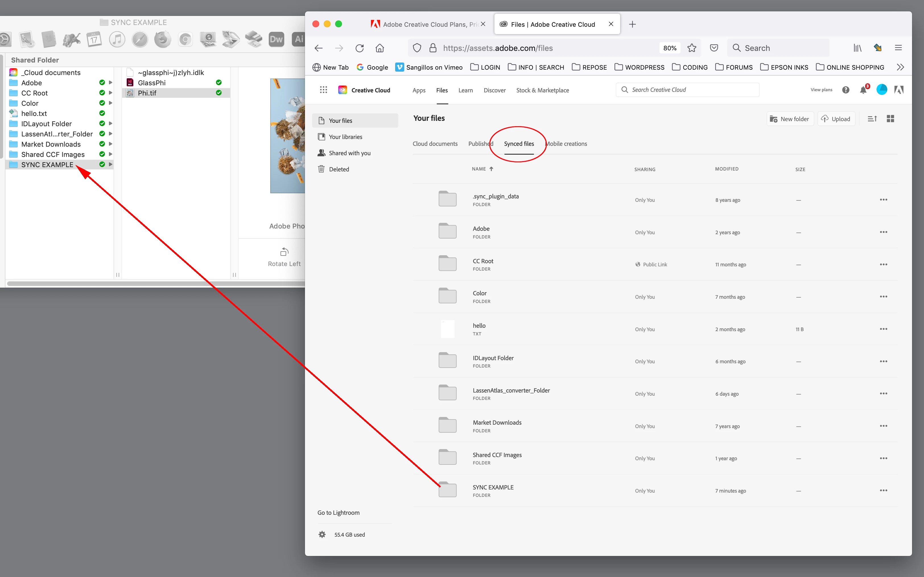Viewport: 924px width, 577px height.
Task: Click the sort order icon
Action: [x=872, y=119]
